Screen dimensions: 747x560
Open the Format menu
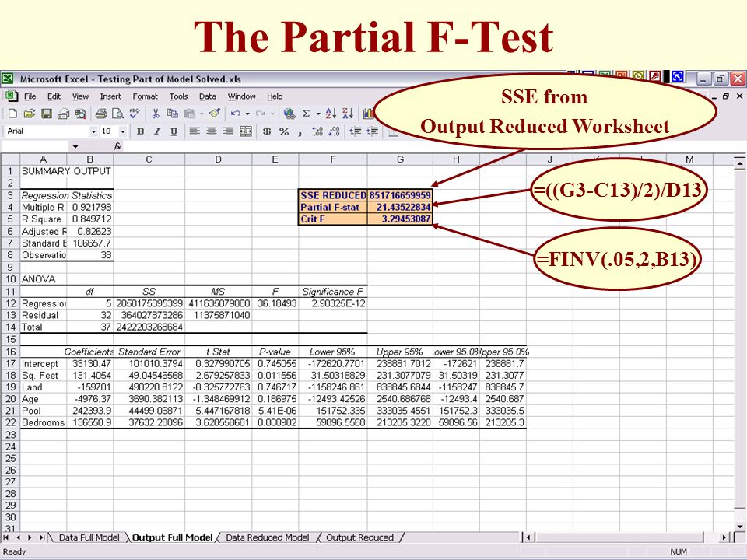145,96
